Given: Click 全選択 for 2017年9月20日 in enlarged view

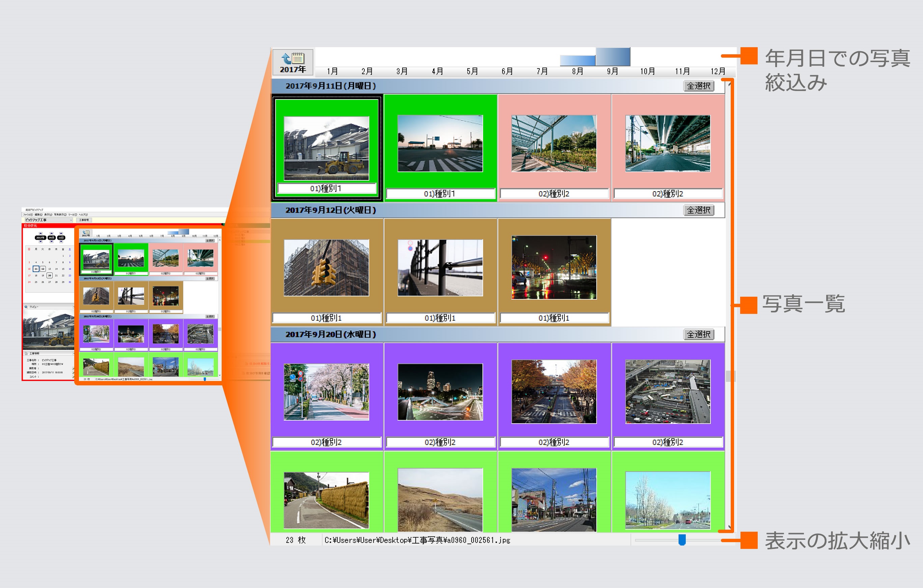Looking at the screenshot, I should (x=698, y=334).
